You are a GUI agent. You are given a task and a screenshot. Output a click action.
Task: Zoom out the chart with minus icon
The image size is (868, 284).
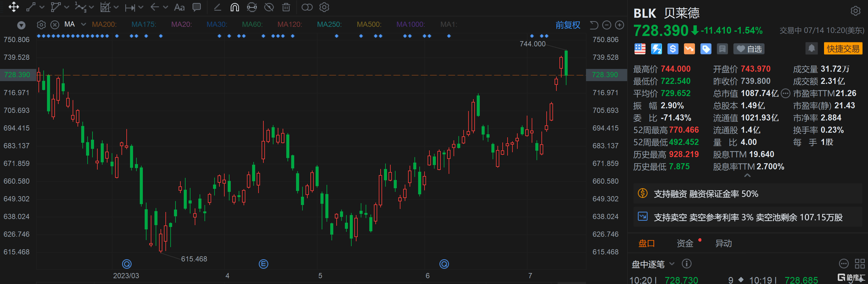[606, 25]
